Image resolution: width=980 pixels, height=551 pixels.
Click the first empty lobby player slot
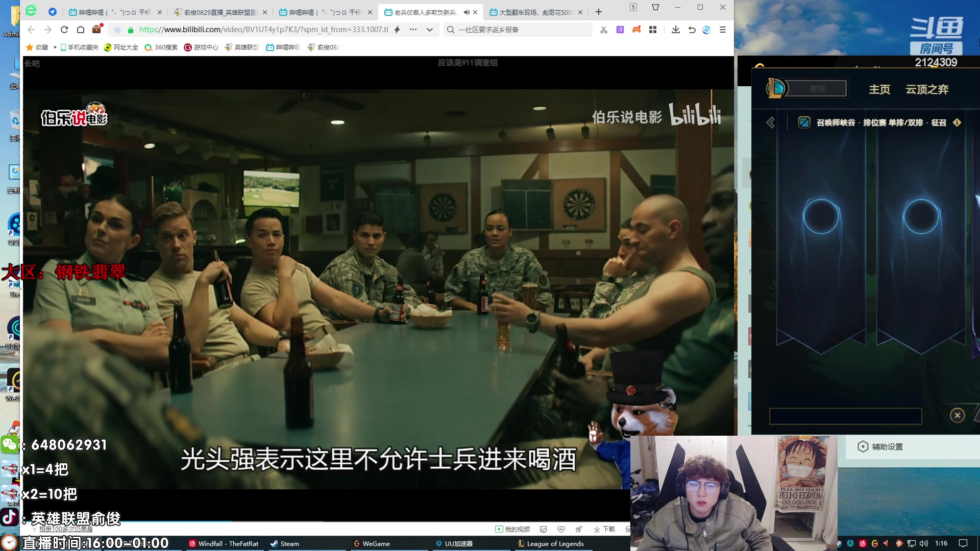point(821,216)
